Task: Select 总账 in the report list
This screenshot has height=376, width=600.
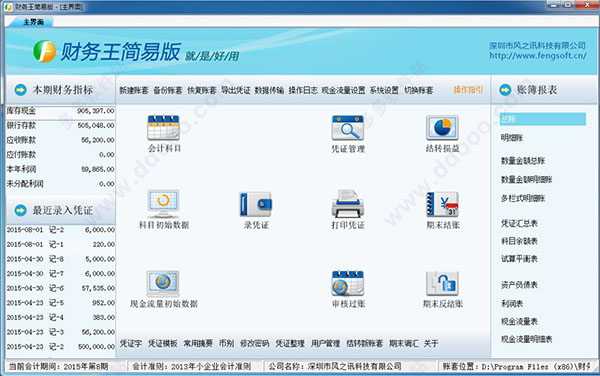Action: pyautogui.click(x=543, y=119)
